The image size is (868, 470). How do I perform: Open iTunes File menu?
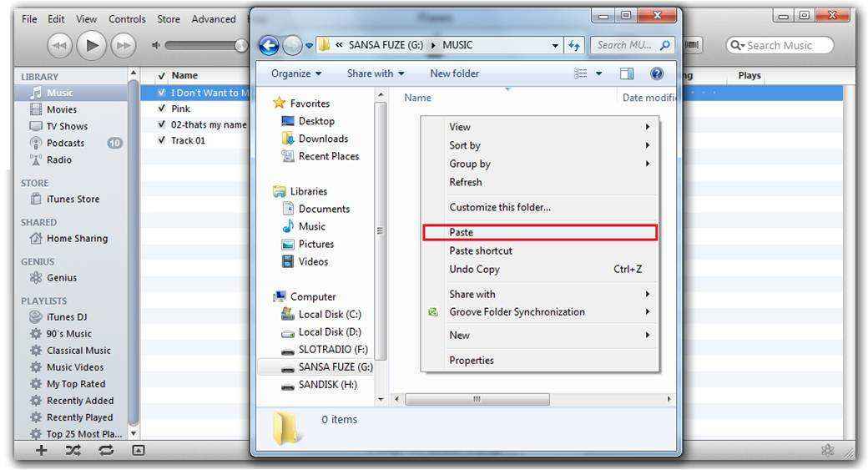point(29,19)
